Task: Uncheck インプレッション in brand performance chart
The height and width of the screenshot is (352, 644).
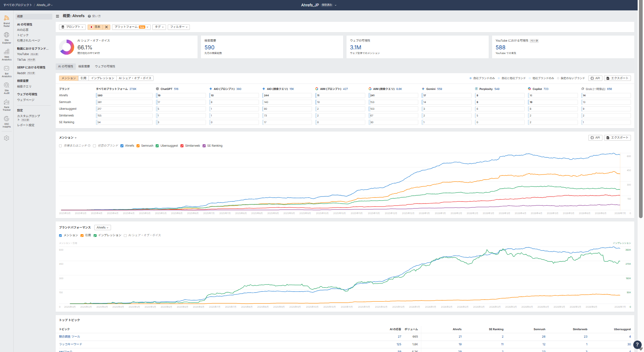Action: pyautogui.click(x=95, y=236)
